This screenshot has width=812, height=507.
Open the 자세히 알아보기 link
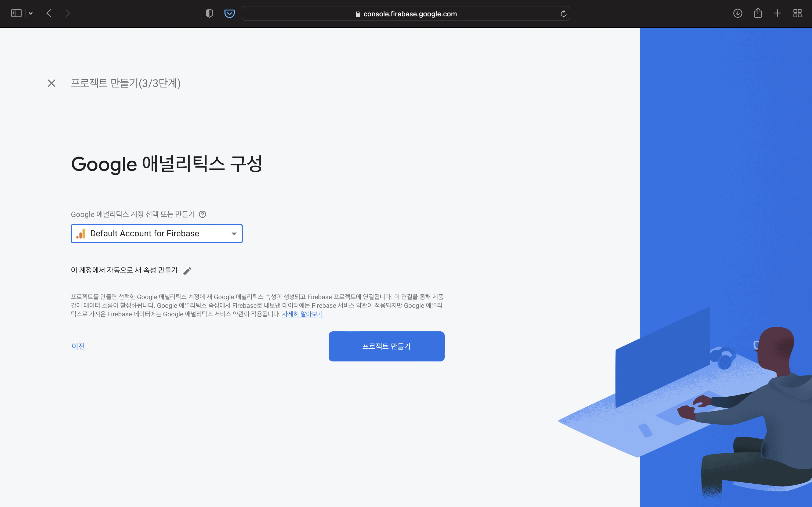[x=302, y=314]
